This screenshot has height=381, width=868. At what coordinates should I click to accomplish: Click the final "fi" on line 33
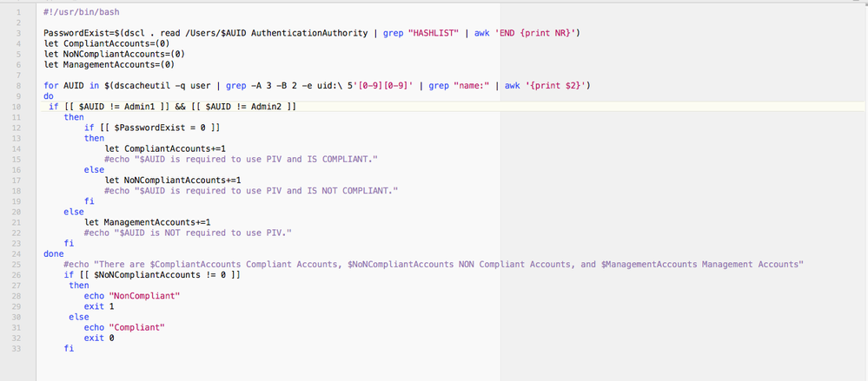69,348
